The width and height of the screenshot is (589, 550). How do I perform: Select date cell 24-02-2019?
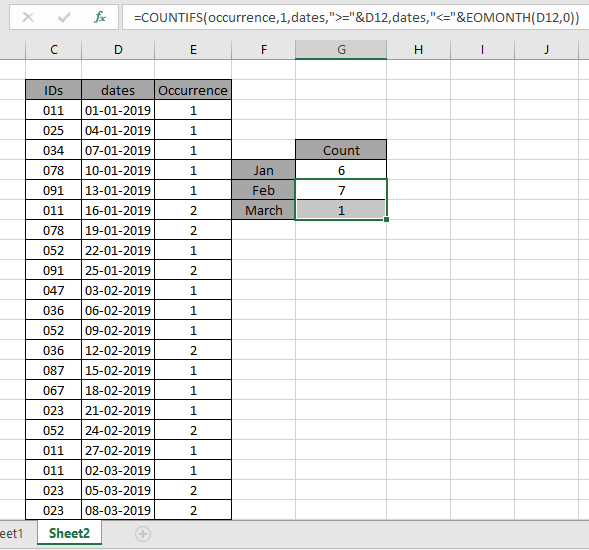pyautogui.click(x=118, y=430)
